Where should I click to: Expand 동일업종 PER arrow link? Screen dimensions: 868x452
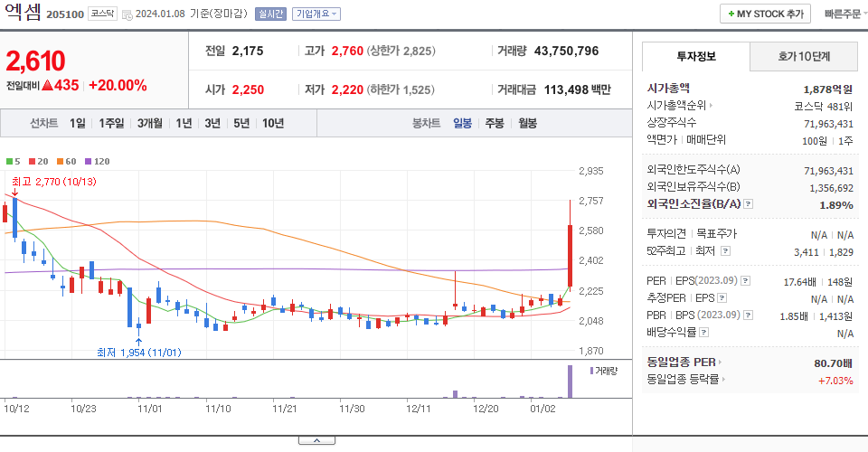(x=720, y=363)
